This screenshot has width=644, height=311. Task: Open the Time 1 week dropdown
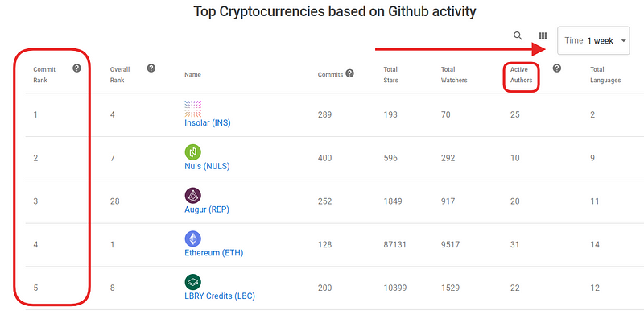[x=593, y=40]
